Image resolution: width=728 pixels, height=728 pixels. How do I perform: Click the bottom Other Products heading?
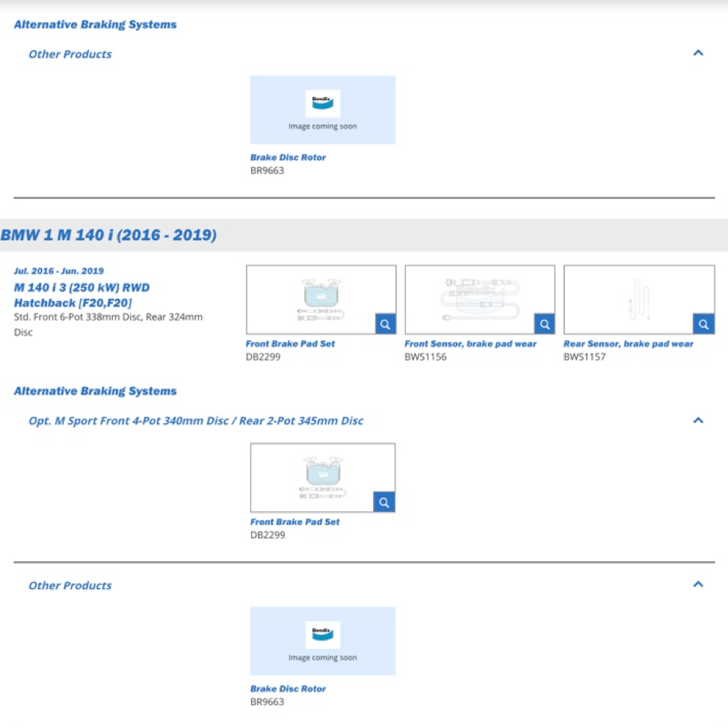point(70,585)
